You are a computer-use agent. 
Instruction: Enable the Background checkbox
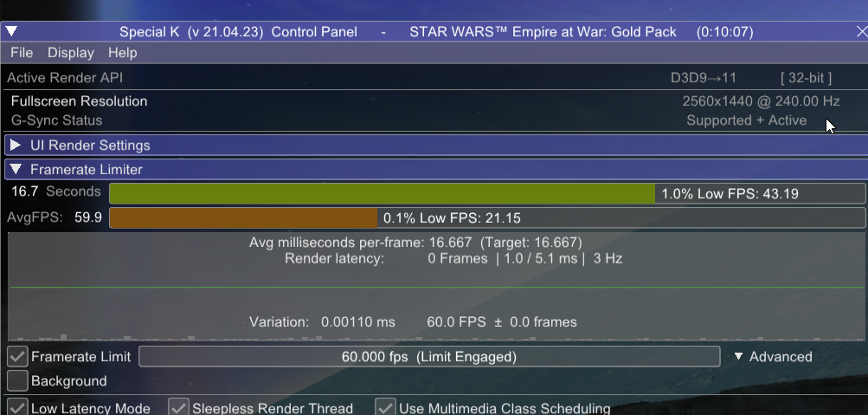17,381
